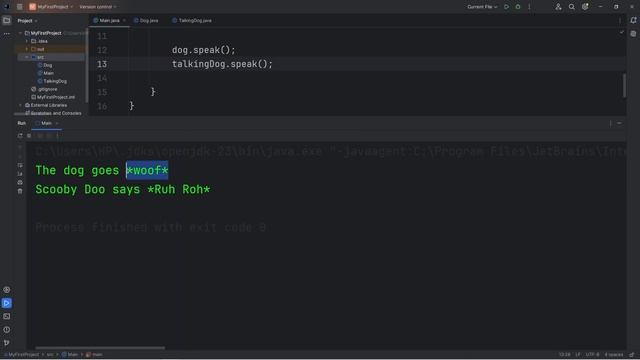Show more tool windows ellipsis button
Viewport: 640px width, 360px height.
coord(7,34)
